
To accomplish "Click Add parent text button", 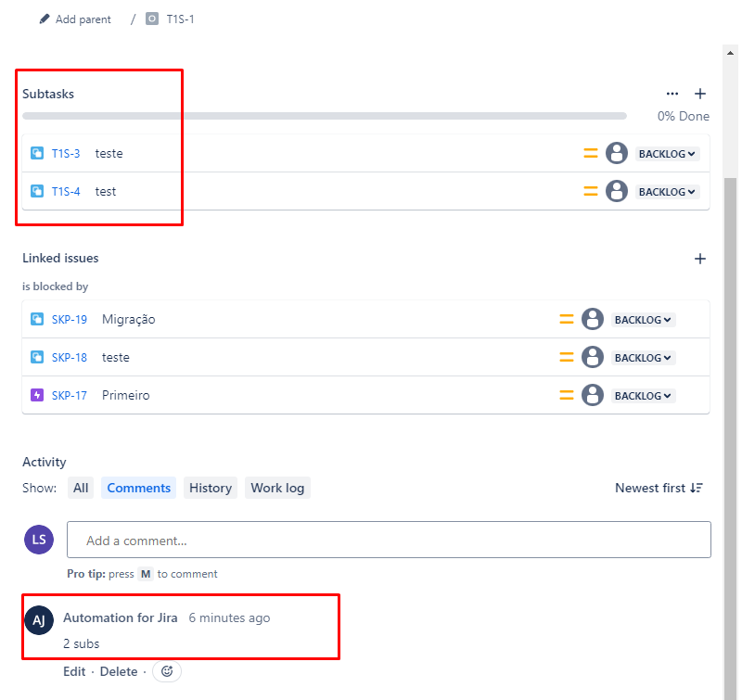I will click(83, 19).
